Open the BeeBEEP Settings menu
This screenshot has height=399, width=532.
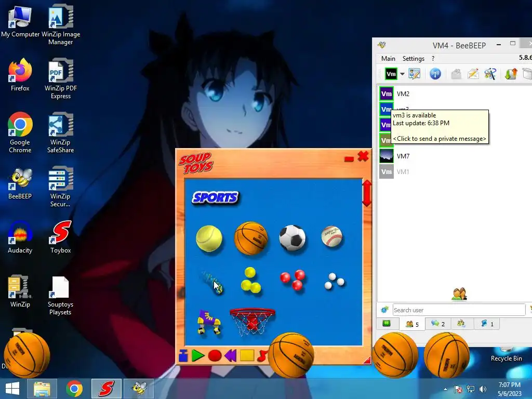click(x=413, y=58)
